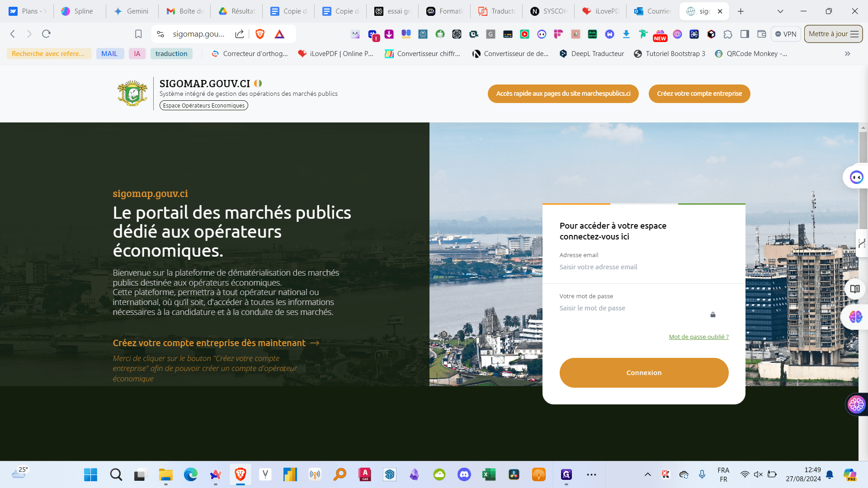Open Discord from the taskbar

tap(464, 474)
